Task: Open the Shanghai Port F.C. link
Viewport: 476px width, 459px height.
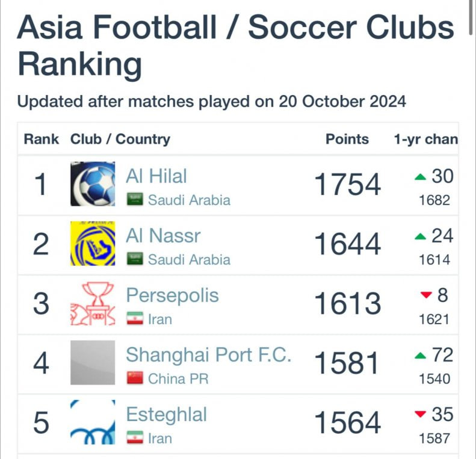Action: [x=209, y=355]
